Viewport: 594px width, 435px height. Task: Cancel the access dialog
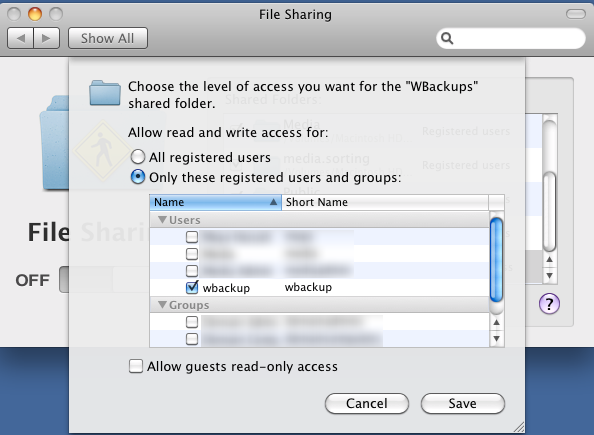coord(367,404)
